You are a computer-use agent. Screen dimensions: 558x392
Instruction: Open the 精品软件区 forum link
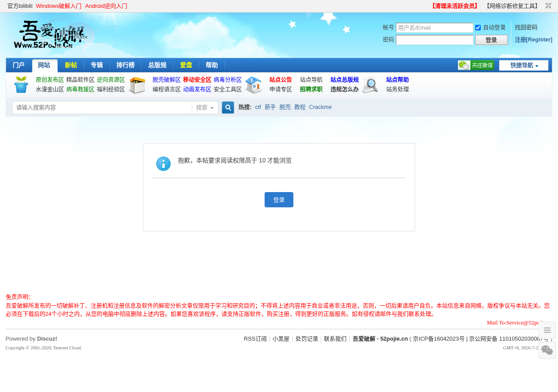(80, 80)
